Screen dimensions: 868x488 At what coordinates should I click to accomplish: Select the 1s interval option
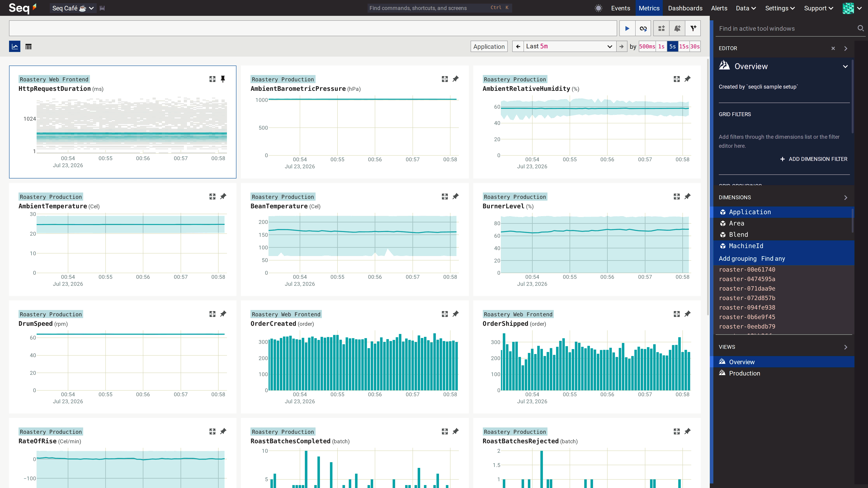tap(661, 47)
